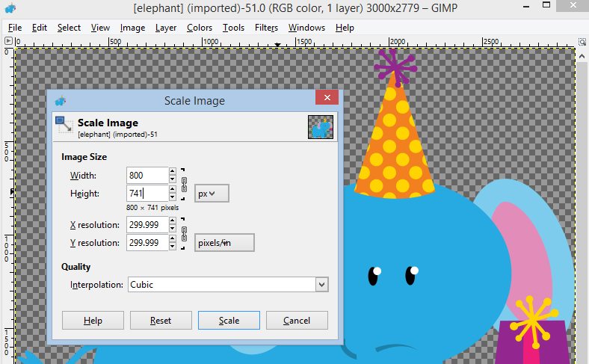This screenshot has width=589, height=364.
Task: Click the GIMP Wilber icon in main title bar
Action: click(x=10, y=7)
